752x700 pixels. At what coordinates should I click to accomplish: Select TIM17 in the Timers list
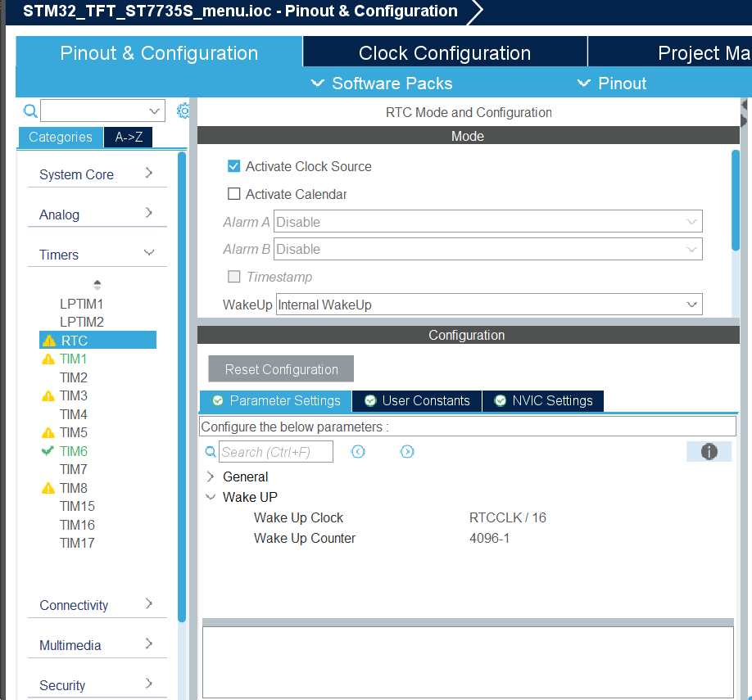[x=77, y=544]
